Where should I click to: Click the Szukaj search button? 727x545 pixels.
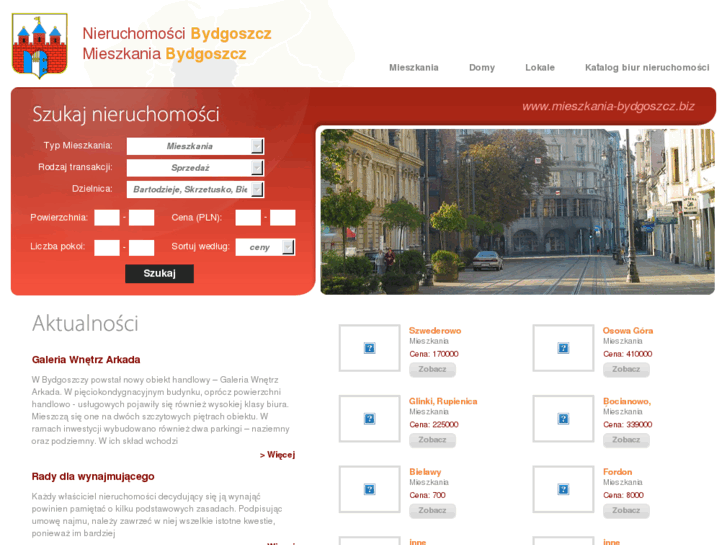(x=159, y=274)
